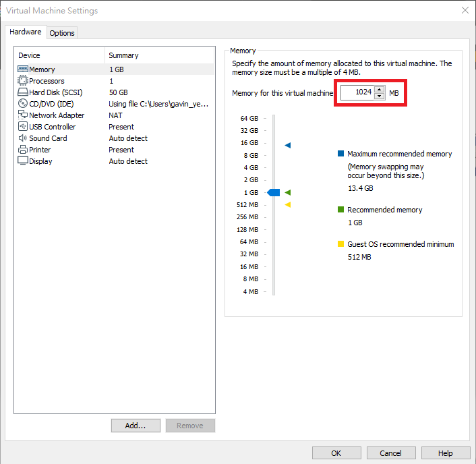The height and width of the screenshot is (464, 476).
Task: Select the USB Controller icon
Action: point(23,126)
